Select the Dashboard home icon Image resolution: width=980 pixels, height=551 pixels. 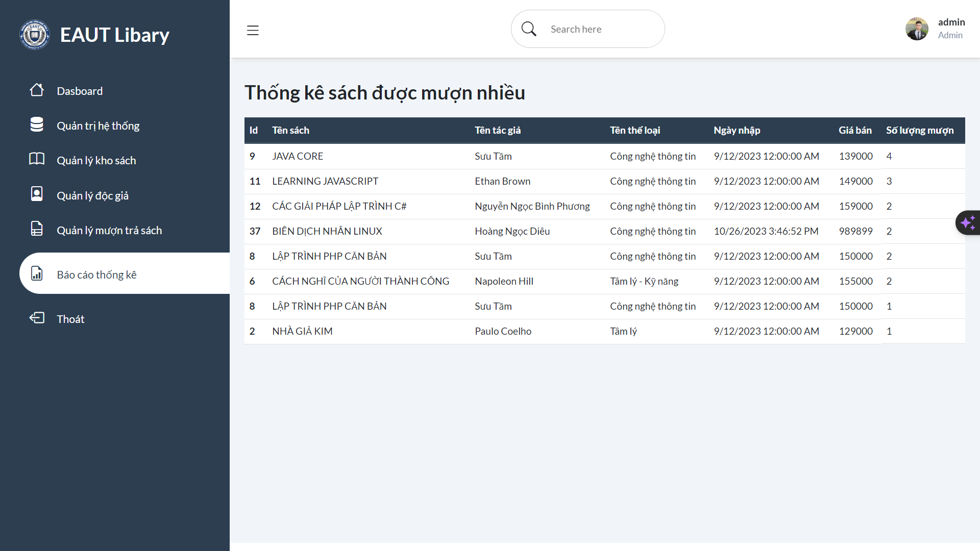click(36, 90)
